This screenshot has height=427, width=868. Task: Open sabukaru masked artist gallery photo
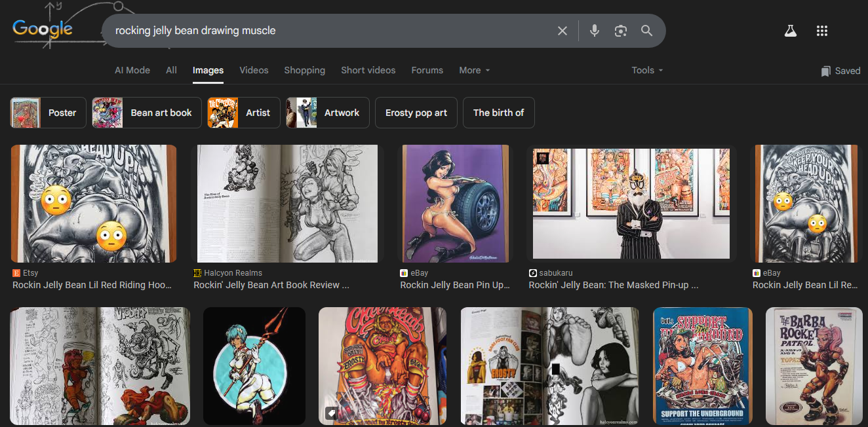[x=631, y=204]
